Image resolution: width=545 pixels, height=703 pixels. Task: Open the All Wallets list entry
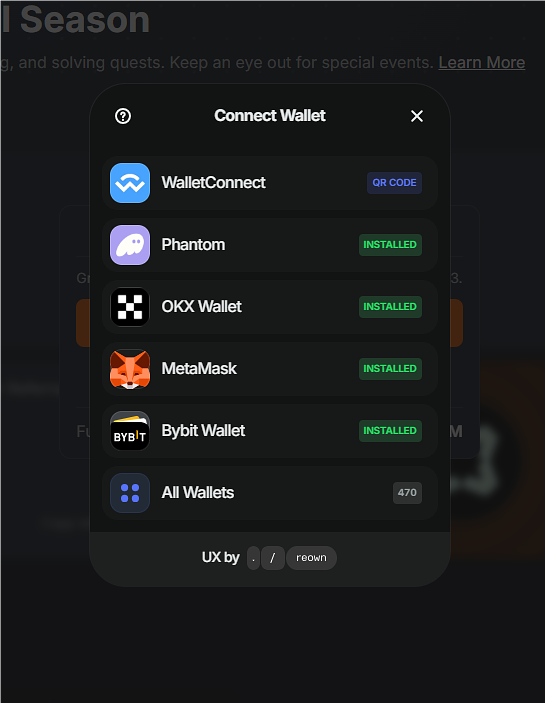(x=270, y=493)
